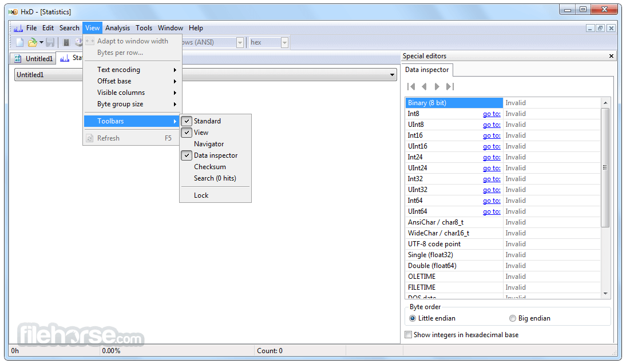Select the OLETIME row
626x364 pixels.
click(x=503, y=277)
